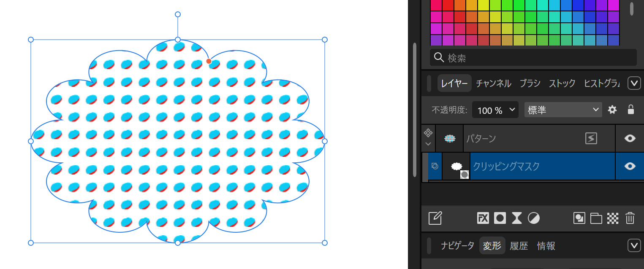The image size is (644, 269).
Task: Open layer blend options gear icon
Action: tap(612, 110)
